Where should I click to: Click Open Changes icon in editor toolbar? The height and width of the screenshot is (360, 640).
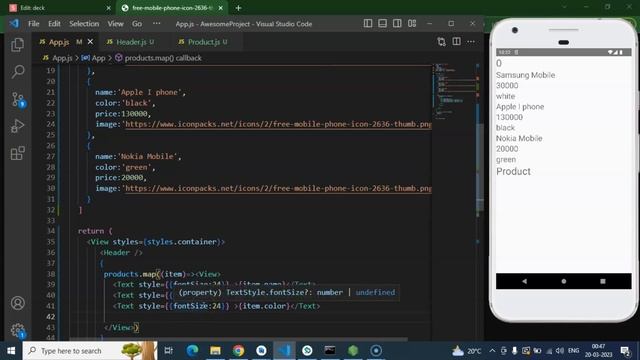[441, 42]
